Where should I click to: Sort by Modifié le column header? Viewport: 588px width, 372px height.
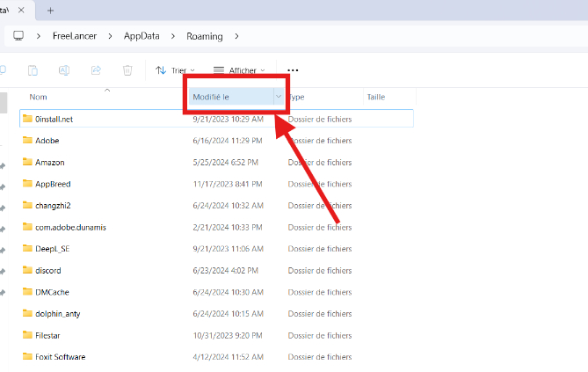pyautogui.click(x=211, y=97)
